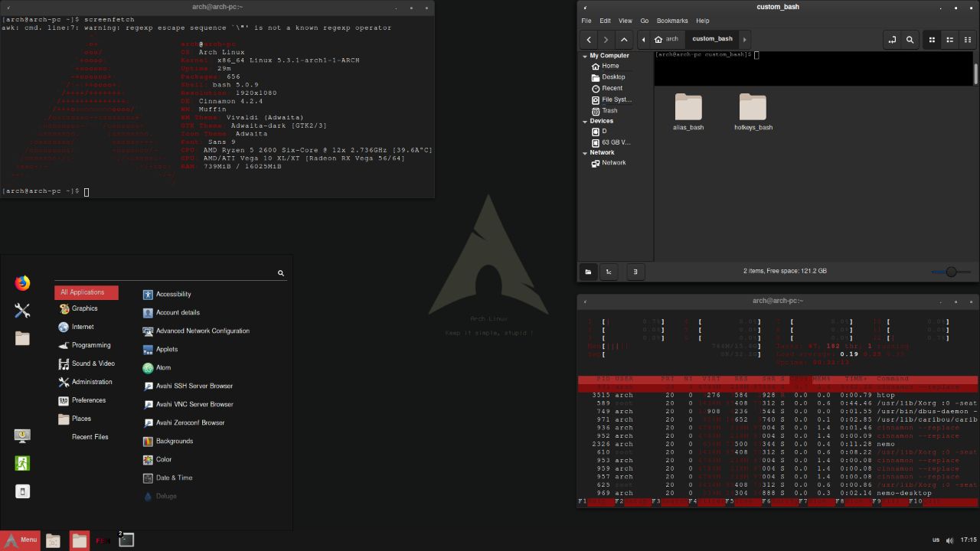Hide the sidebar via Nemo status bar button
This screenshot has width=980, height=551.
click(635, 271)
